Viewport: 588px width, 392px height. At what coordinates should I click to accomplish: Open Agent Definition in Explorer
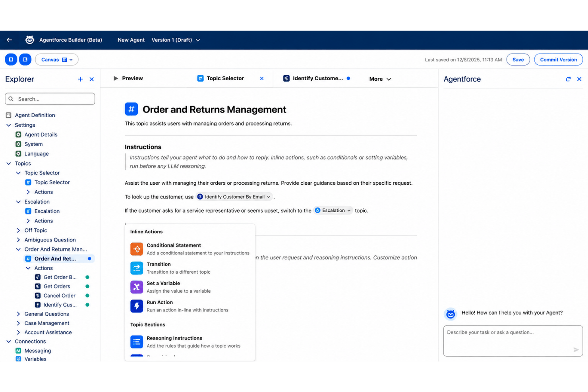click(x=35, y=115)
